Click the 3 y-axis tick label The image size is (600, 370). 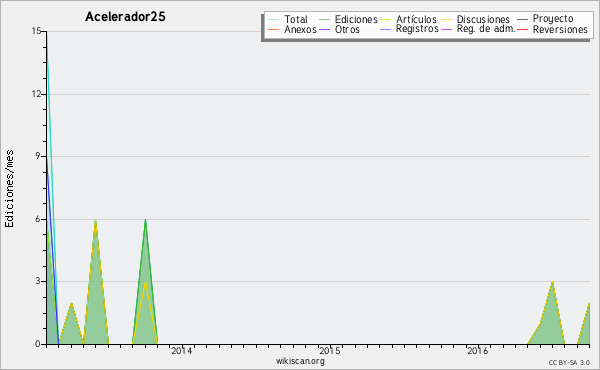tap(38, 281)
